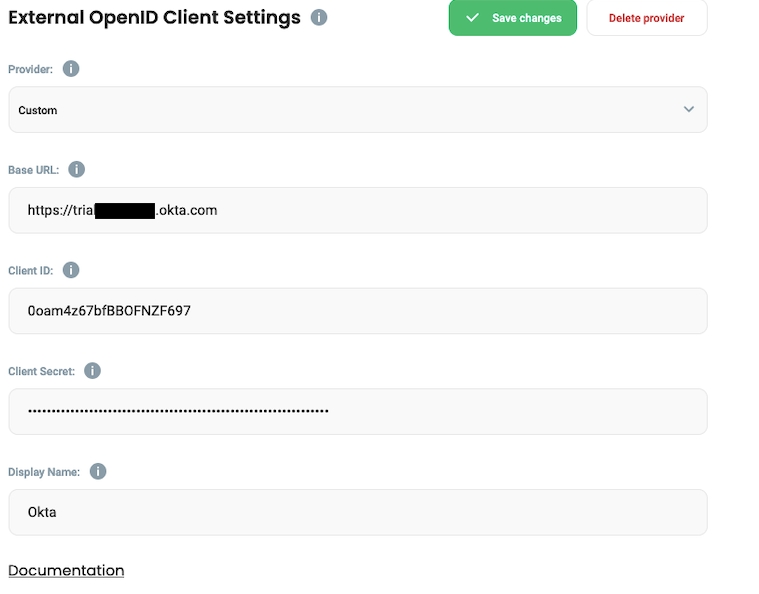Click the External OpenID Client Settings heading
Screen dimensions: 759x594
pos(154,18)
